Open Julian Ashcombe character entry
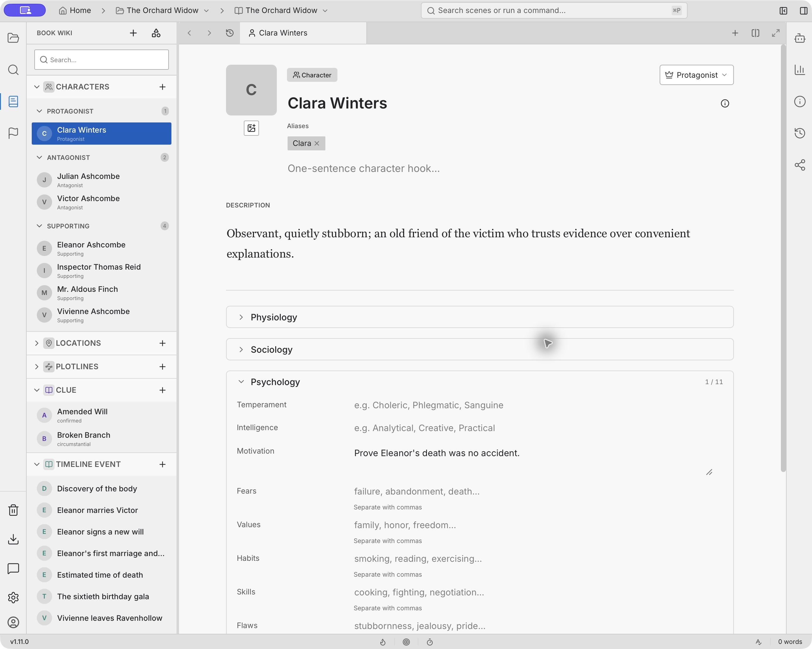 click(x=101, y=180)
